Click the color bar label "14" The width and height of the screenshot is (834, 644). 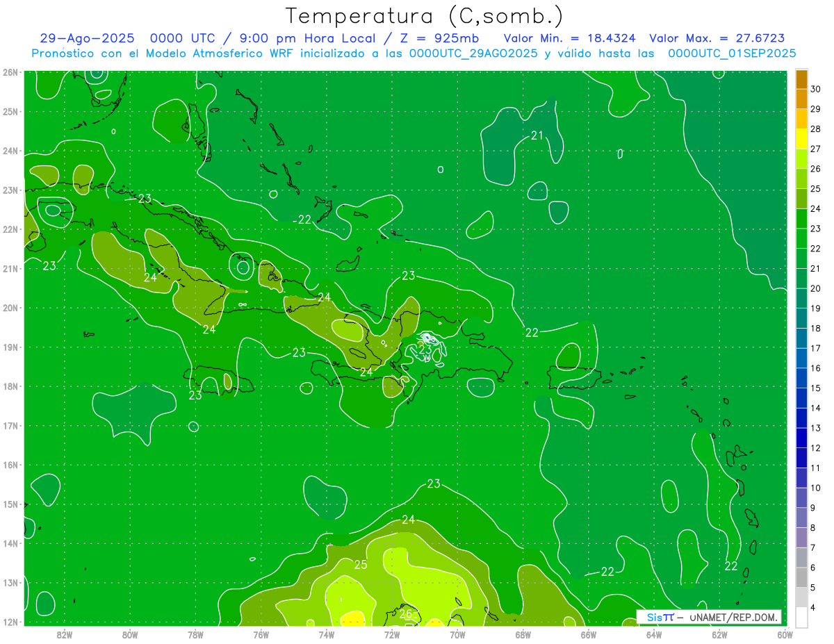click(815, 408)
